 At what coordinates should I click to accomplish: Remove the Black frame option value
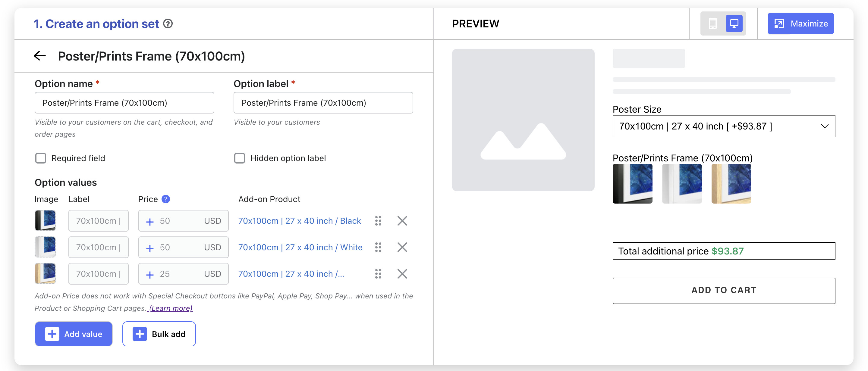tap(402, 221)
